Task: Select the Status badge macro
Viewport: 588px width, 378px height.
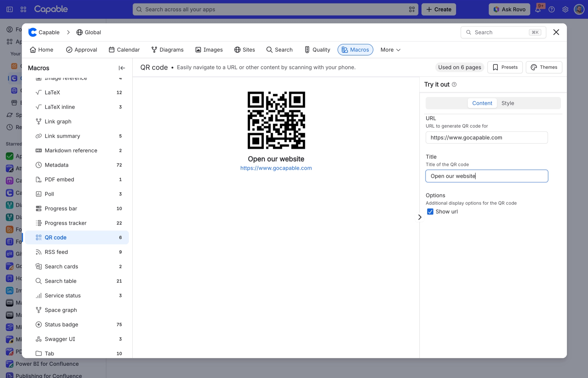Action: pos(77,325)
